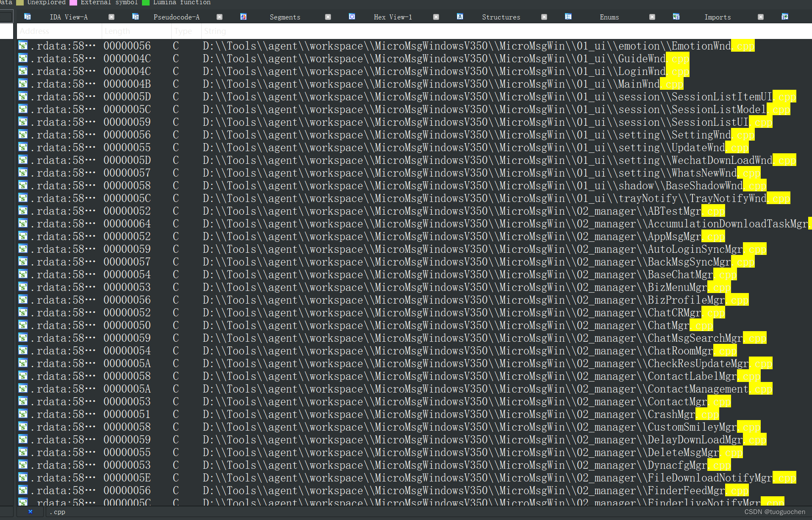Select the CrashMgr.cpp string path
812x520 pixels.
[461, 414]
